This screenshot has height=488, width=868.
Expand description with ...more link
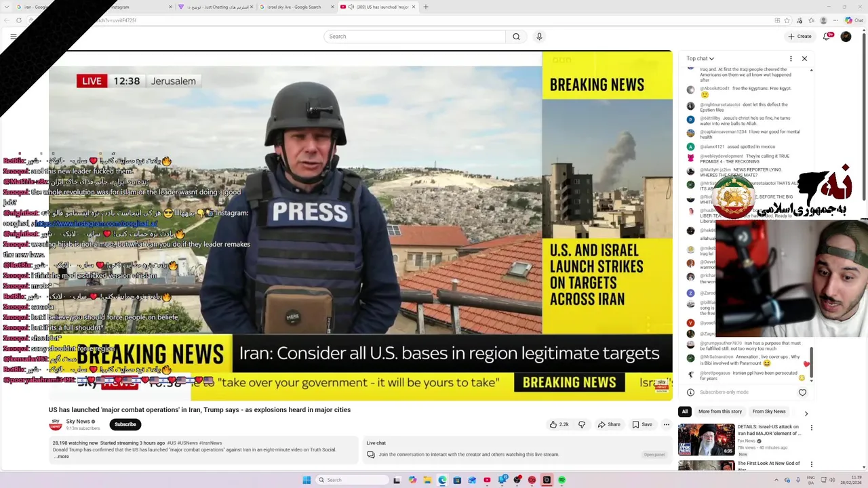62,457
